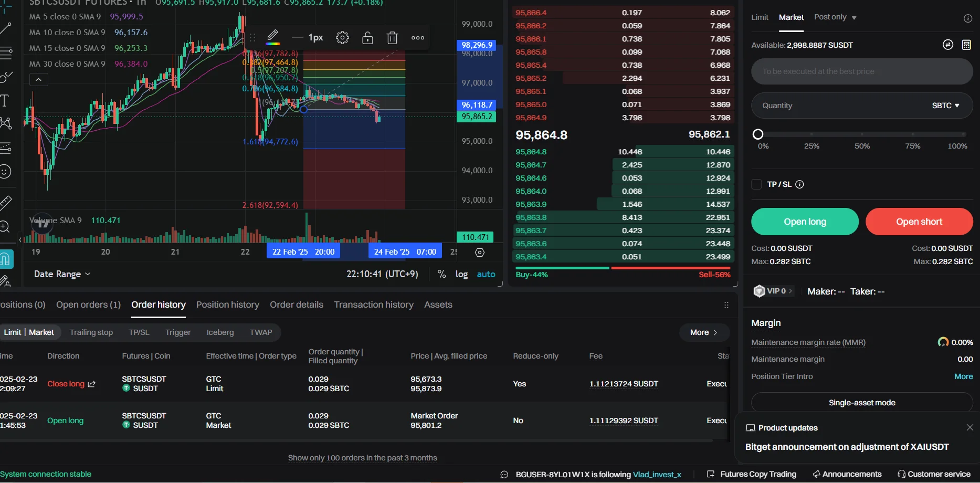Select the Trigger order filter
Image resolution: width=980 pixels, height=483 pixels.
point(178,332)
